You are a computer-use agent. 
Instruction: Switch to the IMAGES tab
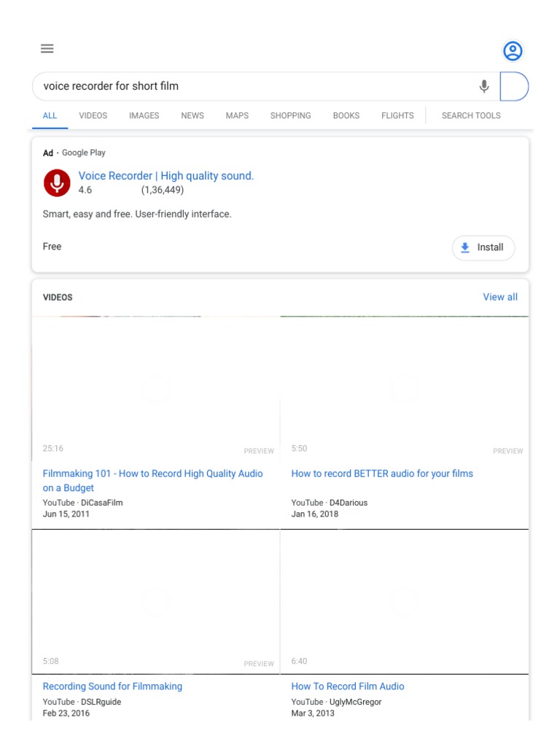pos(144,116)
